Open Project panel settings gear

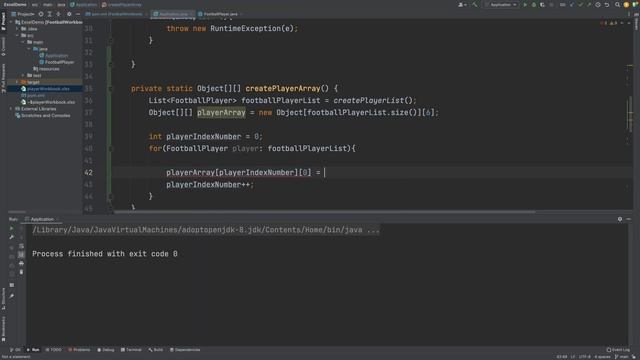[69, 14]
